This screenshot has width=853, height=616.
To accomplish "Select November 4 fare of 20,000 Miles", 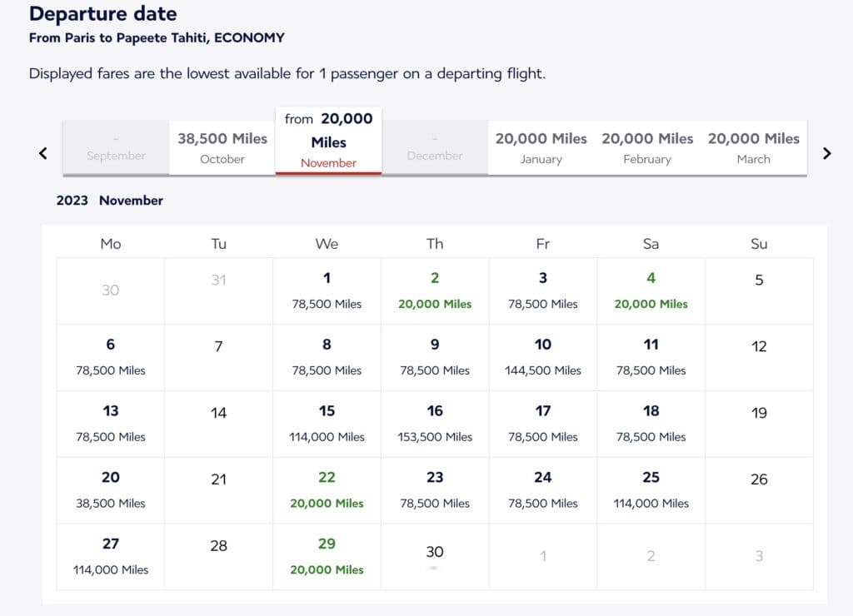I will (651, 291).
